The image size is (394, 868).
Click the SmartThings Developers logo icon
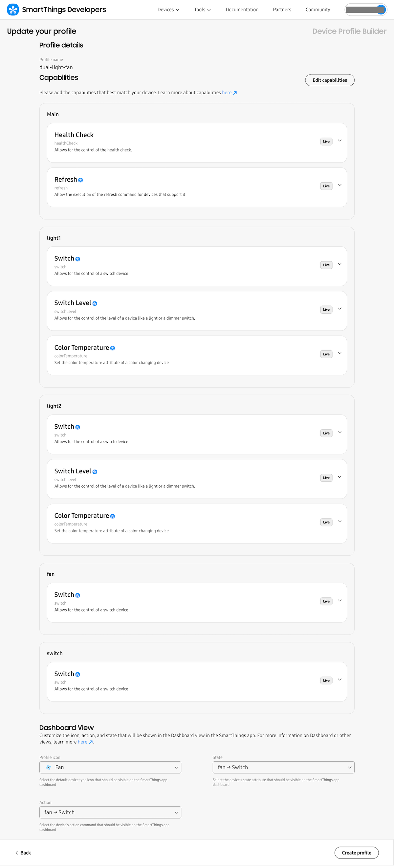13,10
